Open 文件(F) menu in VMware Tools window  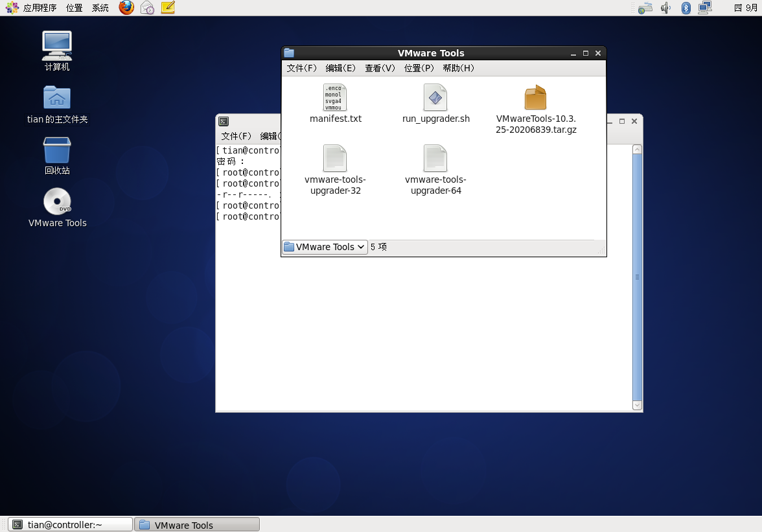[x=302, y=68]
